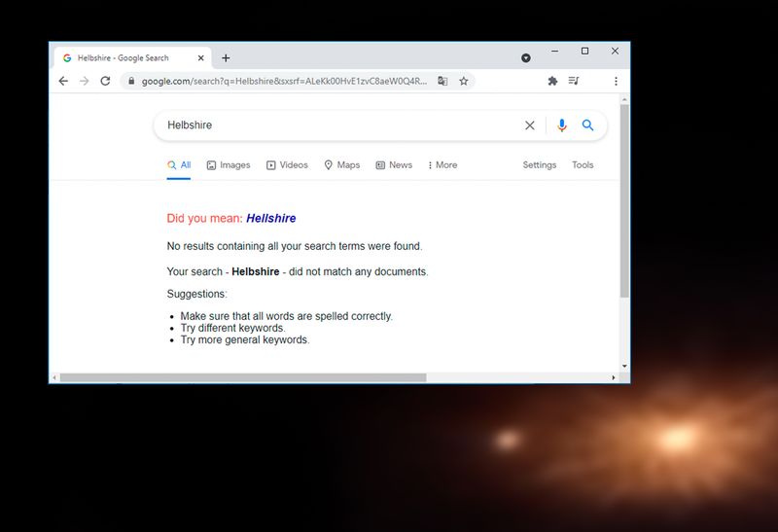778x532 pixels.
Task: Bookmark this page with the star
Action: pyautogui.click(x=464, y=81)
